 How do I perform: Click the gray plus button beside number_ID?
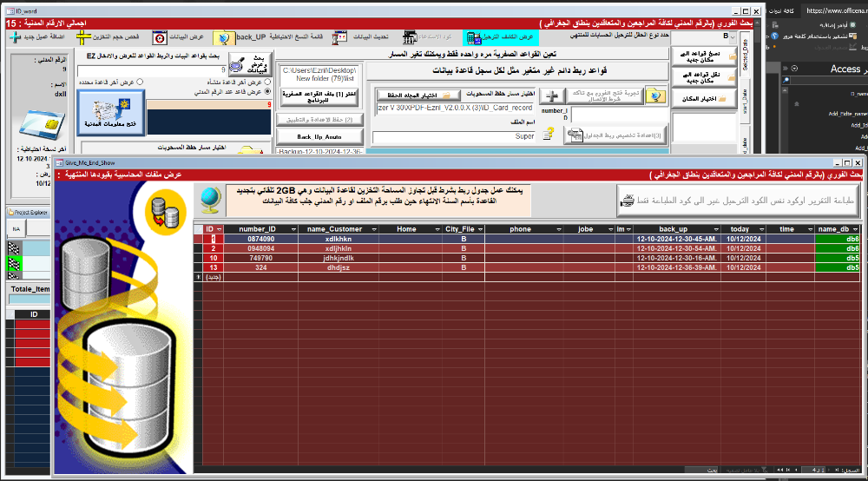551,96
